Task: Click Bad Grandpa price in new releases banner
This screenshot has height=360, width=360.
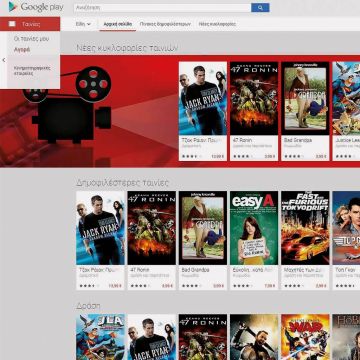Action: [x=321, y=156]
